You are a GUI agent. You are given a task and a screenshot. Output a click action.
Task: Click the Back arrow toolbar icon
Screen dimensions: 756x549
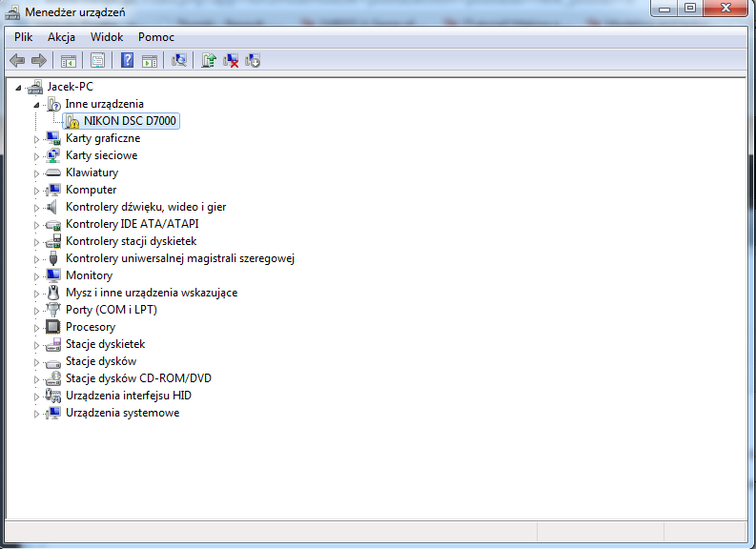click(x=17, y=60)
